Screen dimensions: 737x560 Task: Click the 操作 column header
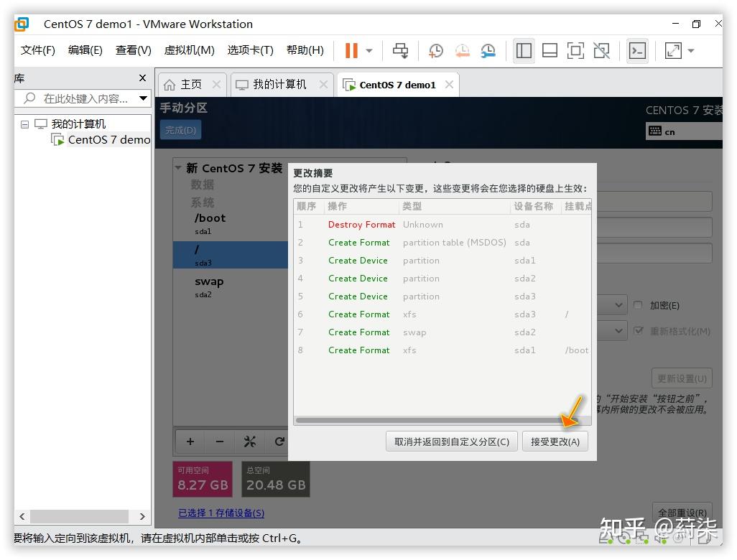361,206
